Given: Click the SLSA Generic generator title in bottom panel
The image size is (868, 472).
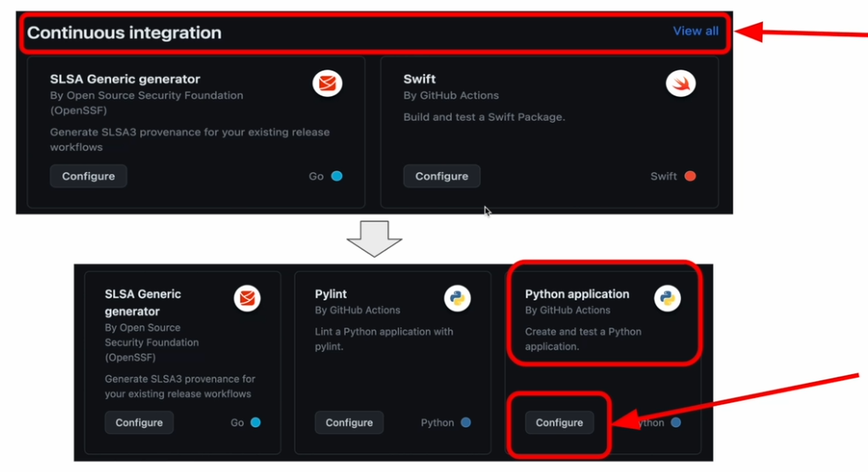Looking at the screenshot, I should (x=143, y=303).
